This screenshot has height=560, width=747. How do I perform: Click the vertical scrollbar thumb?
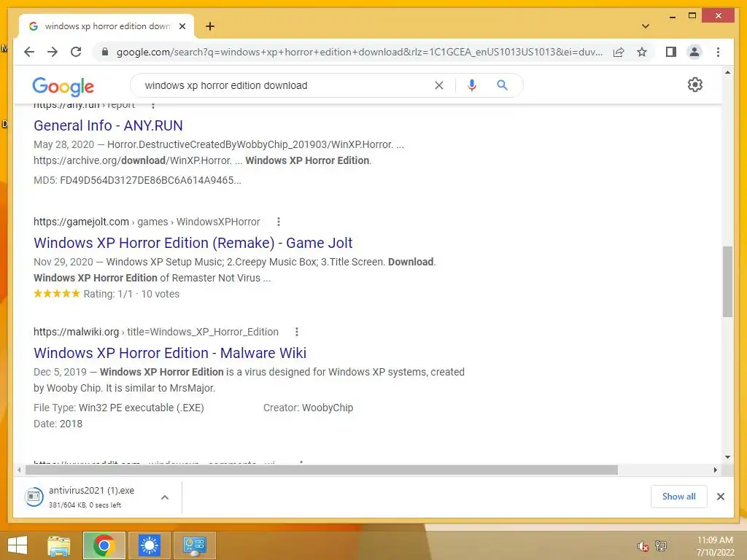click(x=727, y=281)
